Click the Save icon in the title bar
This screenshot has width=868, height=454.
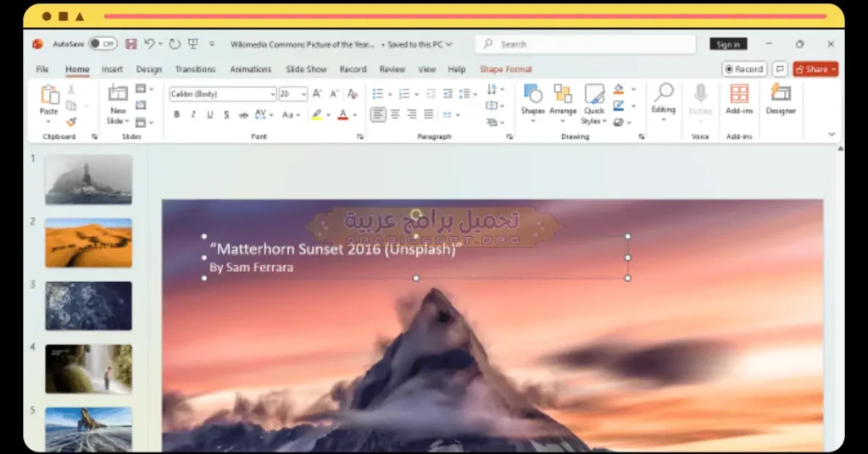[x=131, y=44]
